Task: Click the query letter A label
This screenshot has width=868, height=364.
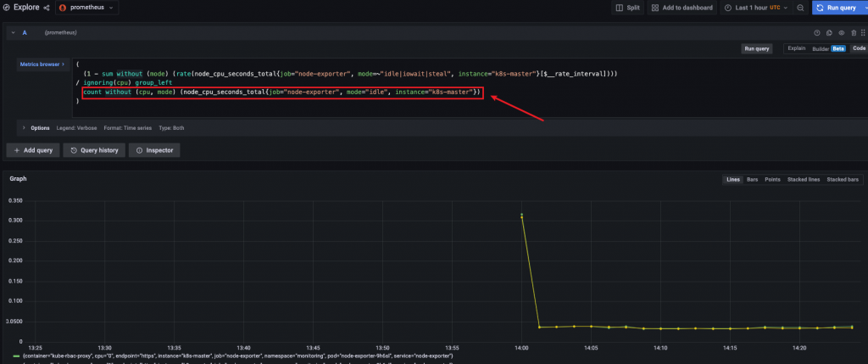Action: [25, 33]
